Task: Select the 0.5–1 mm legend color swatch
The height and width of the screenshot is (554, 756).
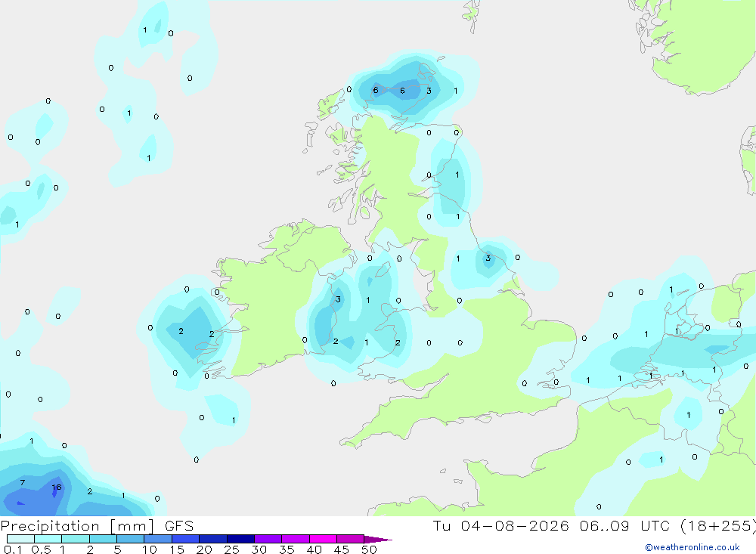Action: click(x=48, y=539)
